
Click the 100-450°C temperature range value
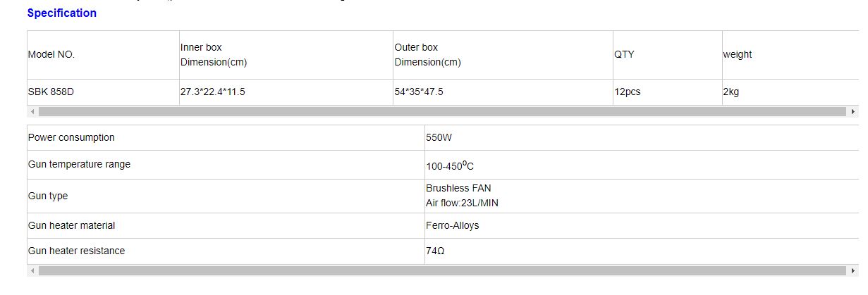coord(450,165)
